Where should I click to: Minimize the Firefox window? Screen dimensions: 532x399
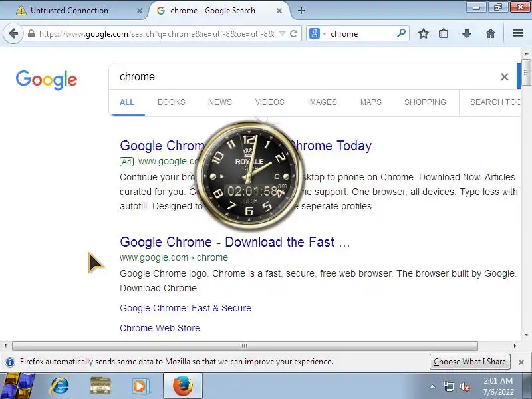tap(476, 7)
